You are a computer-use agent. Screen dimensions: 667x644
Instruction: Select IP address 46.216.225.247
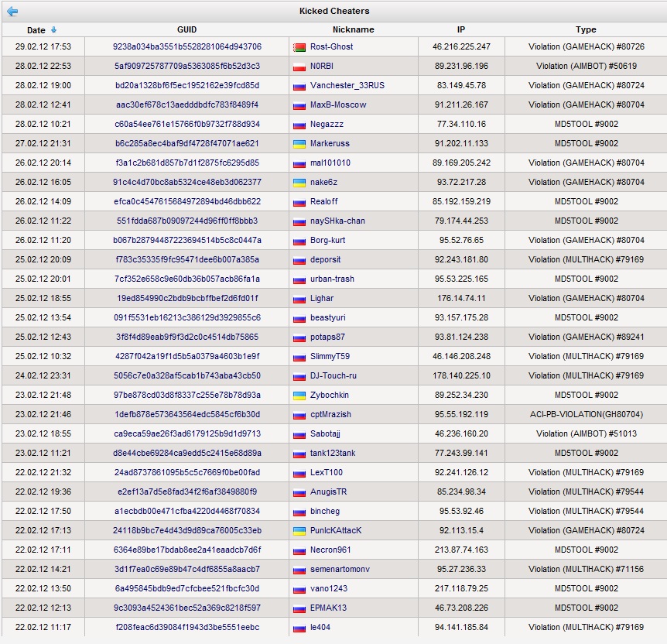point(461,46)
